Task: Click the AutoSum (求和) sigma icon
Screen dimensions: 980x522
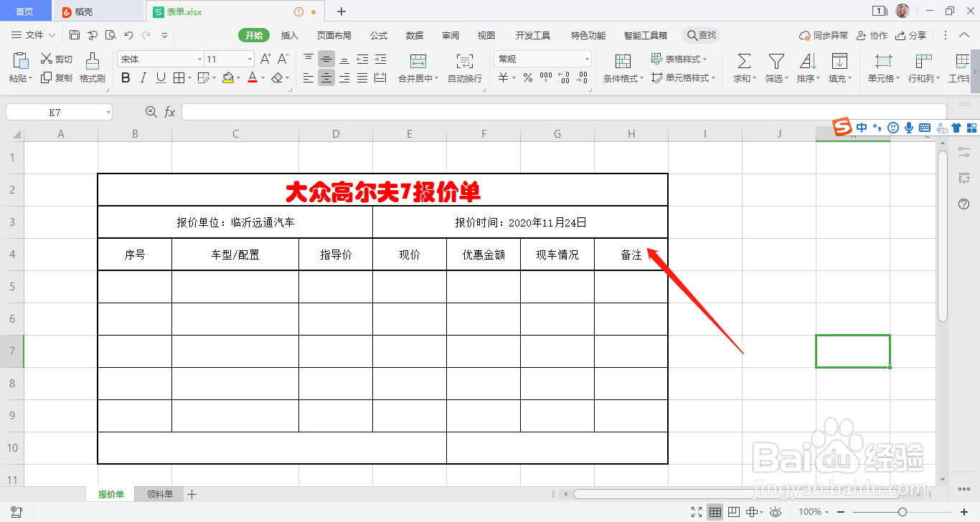Action: [x=744, y=61]
